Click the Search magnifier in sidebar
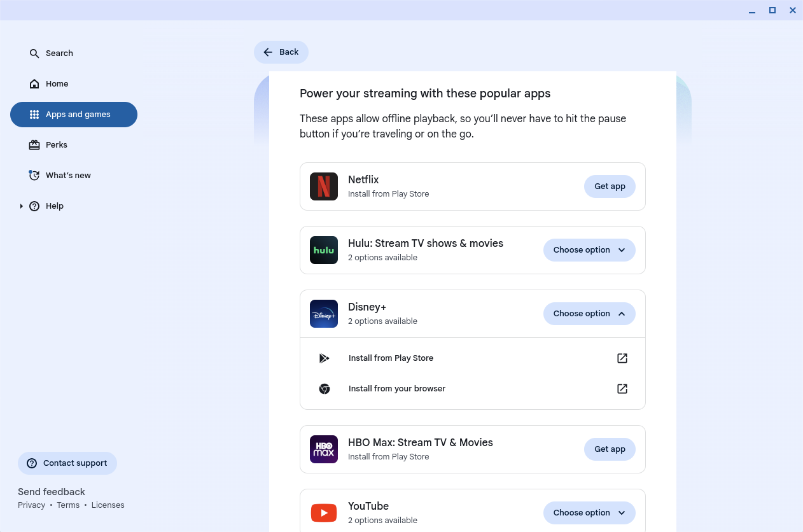This screenshot has height=532, width=803. [x=34, y=53]
